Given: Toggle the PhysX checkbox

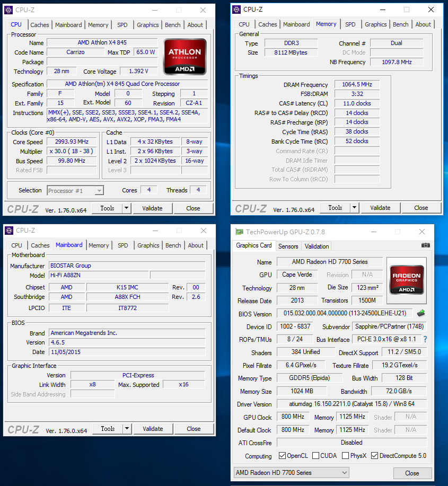Looking at the screenshot, I should 345,455.
